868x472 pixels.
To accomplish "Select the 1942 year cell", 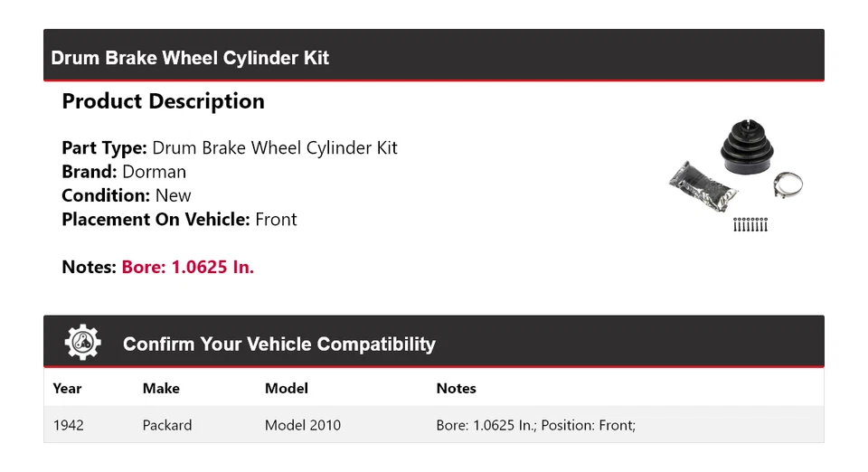I will [69, 425].
